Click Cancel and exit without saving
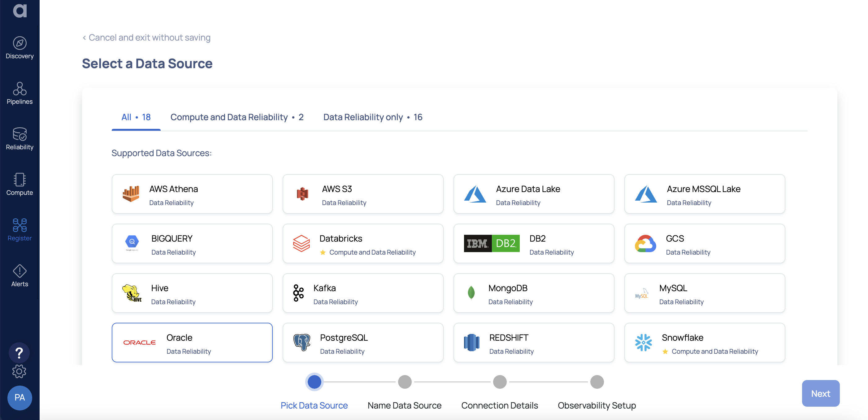This screenshot has width=868, height=420. click(146, 37)
